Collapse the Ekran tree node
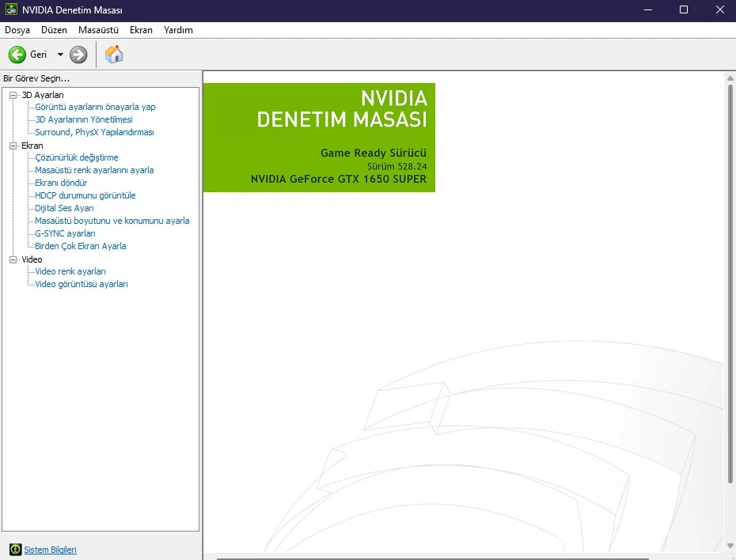This screenshot has width=736, height=560. (x=13, y=146)
